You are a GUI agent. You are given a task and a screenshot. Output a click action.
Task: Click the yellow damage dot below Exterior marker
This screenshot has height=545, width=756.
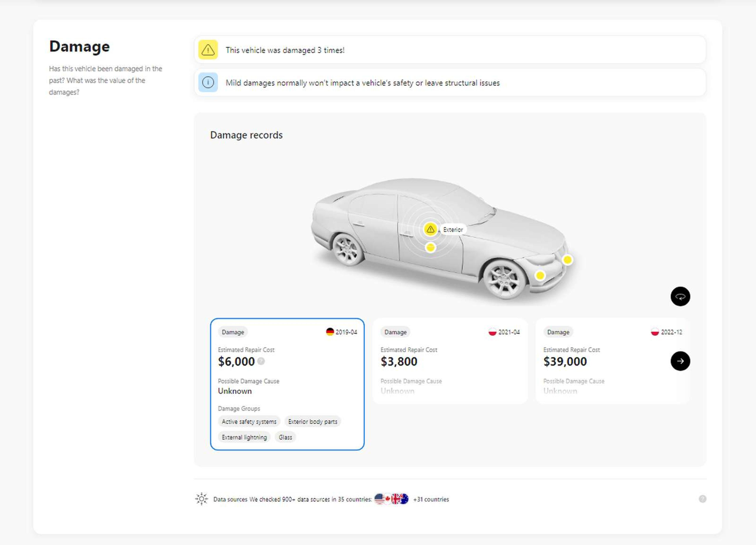[430, 247]
